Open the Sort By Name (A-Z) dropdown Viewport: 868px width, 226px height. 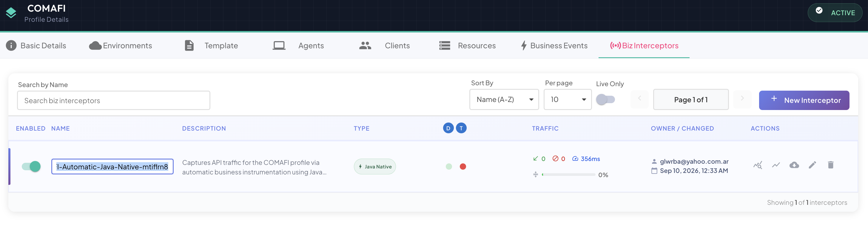click(504, 100)
